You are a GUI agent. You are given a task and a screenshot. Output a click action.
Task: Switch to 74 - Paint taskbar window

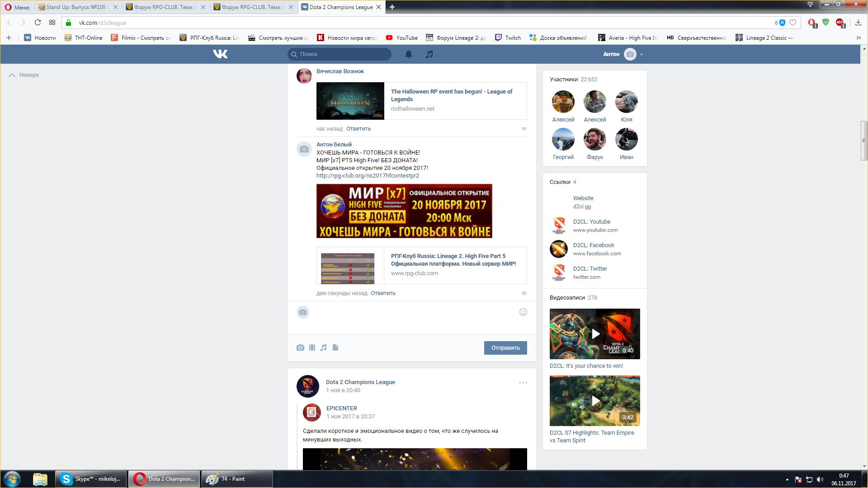point(237,479)
